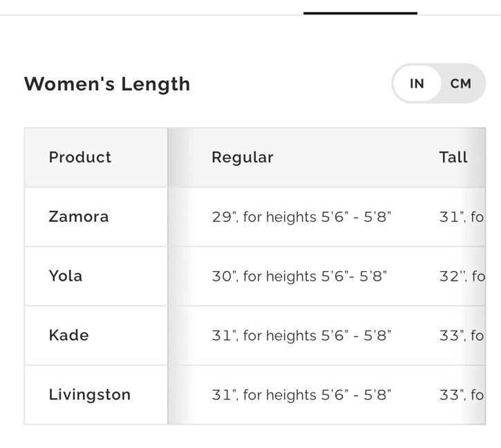Click Livingston regular length 31" cell
The width and height of the screenshot is (501, 448).
pos(301,395)
